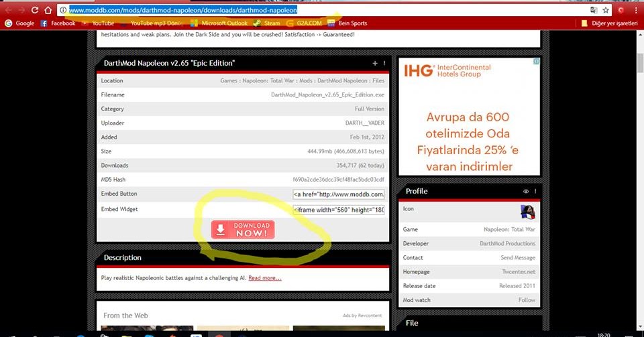Open DarthMod Napoleon breadcrumb link

click(342, 81)
